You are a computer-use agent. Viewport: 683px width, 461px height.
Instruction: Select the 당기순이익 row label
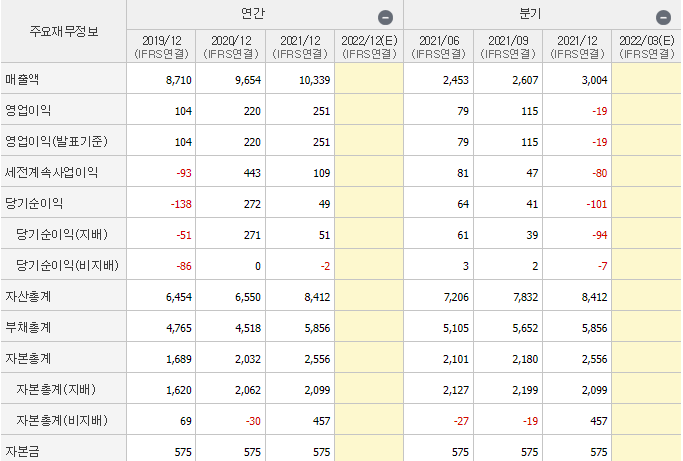click(34, 203)
